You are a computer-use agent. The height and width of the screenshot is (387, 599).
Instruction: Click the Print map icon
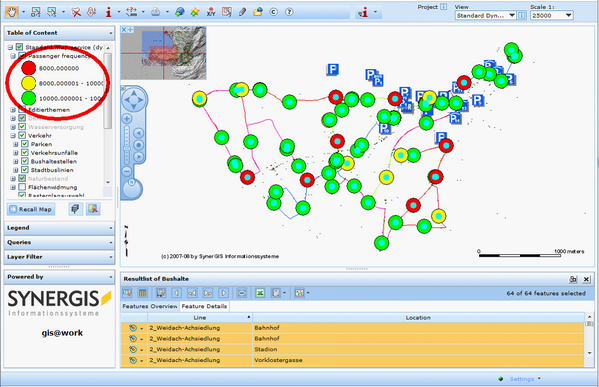point(155,12)
